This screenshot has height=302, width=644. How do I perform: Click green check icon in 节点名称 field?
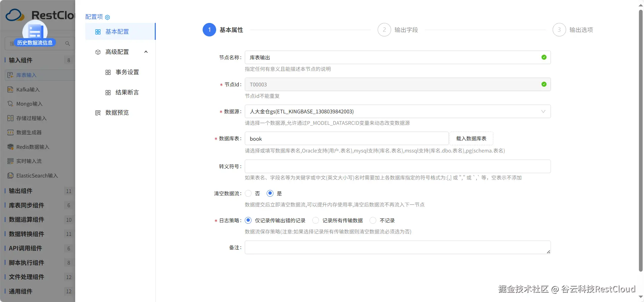click(x=544, y=57)
